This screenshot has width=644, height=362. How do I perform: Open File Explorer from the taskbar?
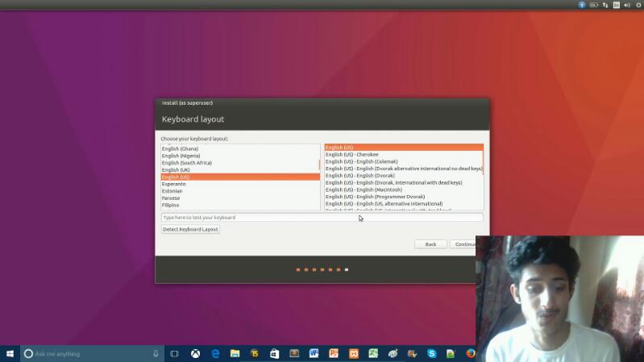coord(235,353)
